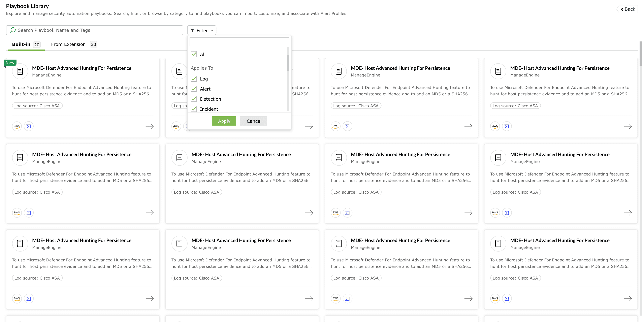Click the PowerShell icon on the second row's last card
The image size is (644, 322).
click(507, 213)
